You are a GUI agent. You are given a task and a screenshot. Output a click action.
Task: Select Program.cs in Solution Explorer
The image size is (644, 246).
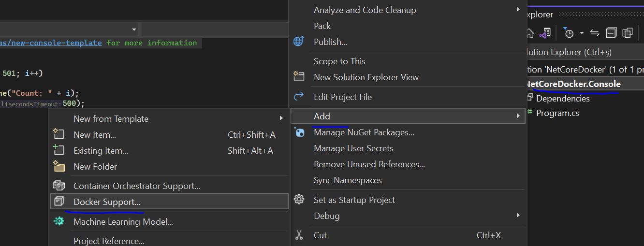coord(557,113)
